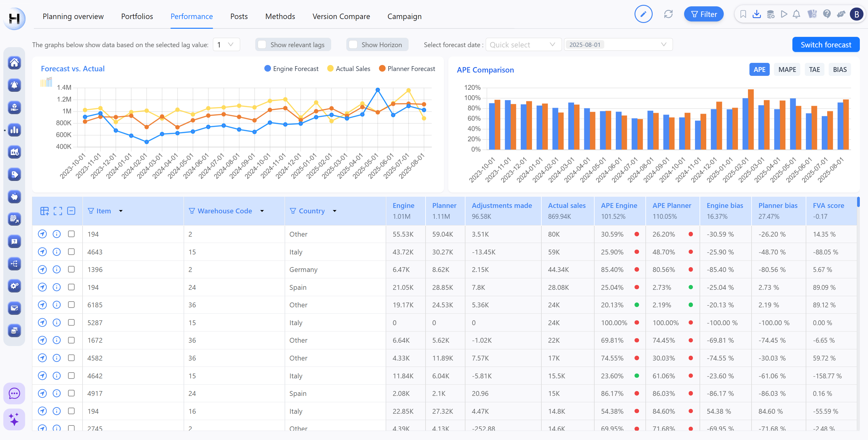This screenshot has width=868, height=440.
Task: Enable the Show relevant lags checkbox
Action: 262,45
